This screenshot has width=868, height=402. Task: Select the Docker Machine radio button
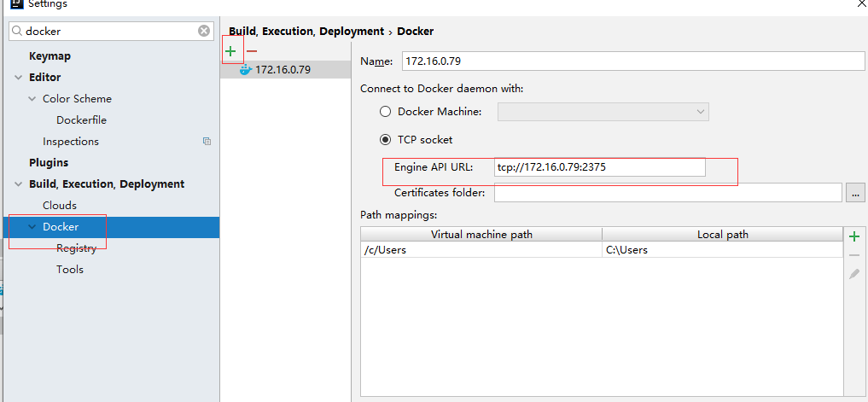coord(385,112)
